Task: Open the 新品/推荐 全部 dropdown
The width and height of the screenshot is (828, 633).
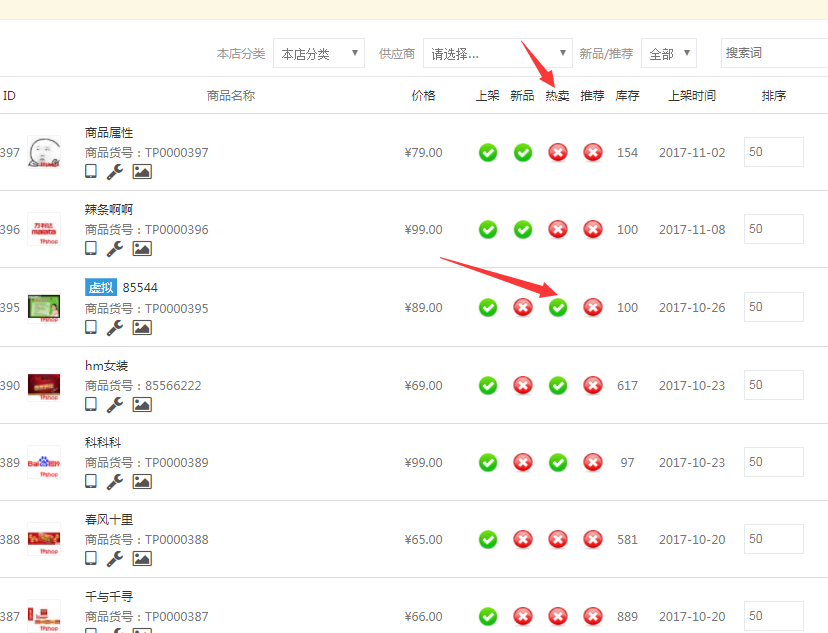Action: coord(669,54)
